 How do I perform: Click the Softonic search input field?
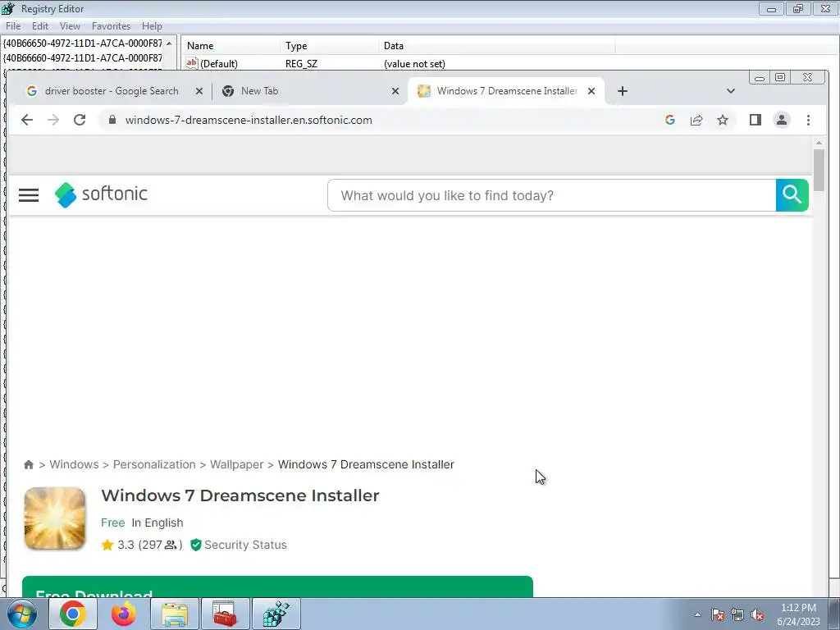552,195
